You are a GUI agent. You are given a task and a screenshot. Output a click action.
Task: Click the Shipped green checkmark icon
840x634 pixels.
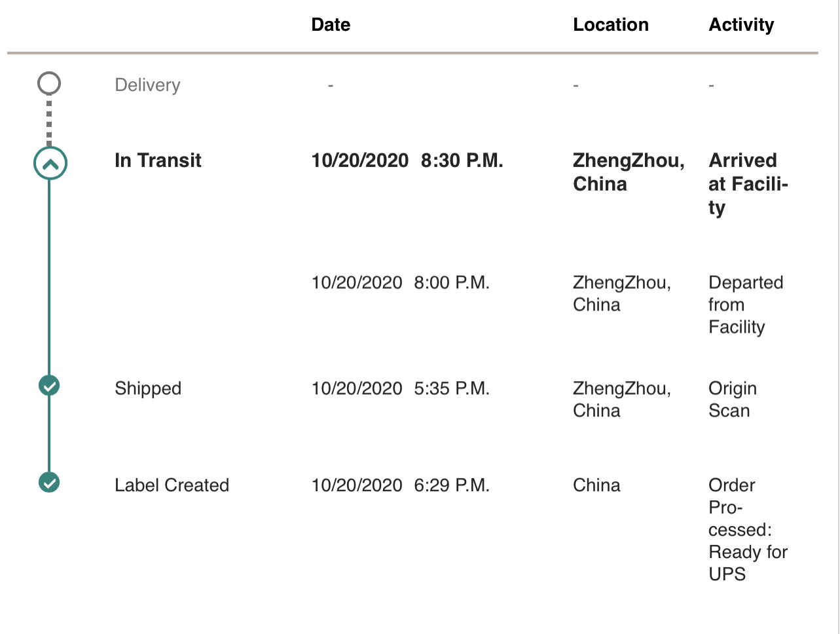[49, 386]
